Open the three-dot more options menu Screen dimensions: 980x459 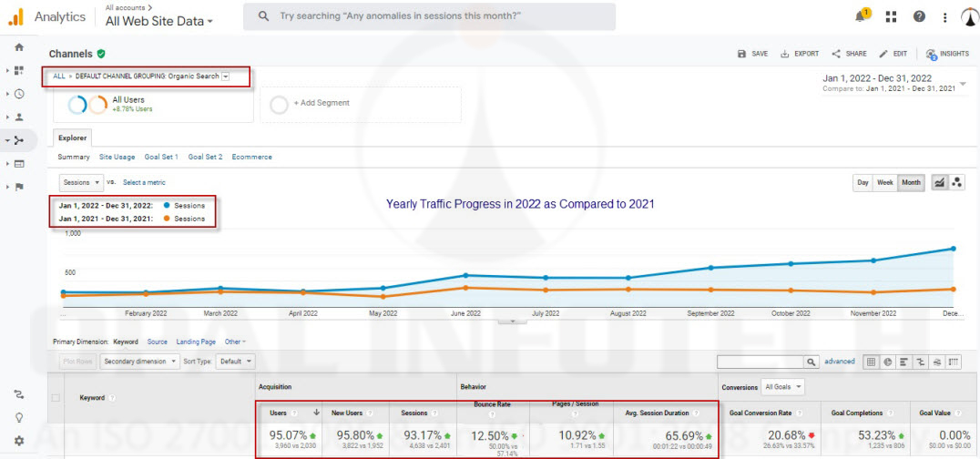coord(945,17)
